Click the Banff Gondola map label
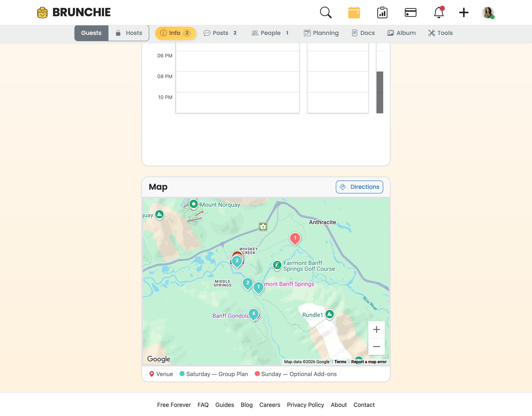532x416 pixels. click(x=230, y=316)
